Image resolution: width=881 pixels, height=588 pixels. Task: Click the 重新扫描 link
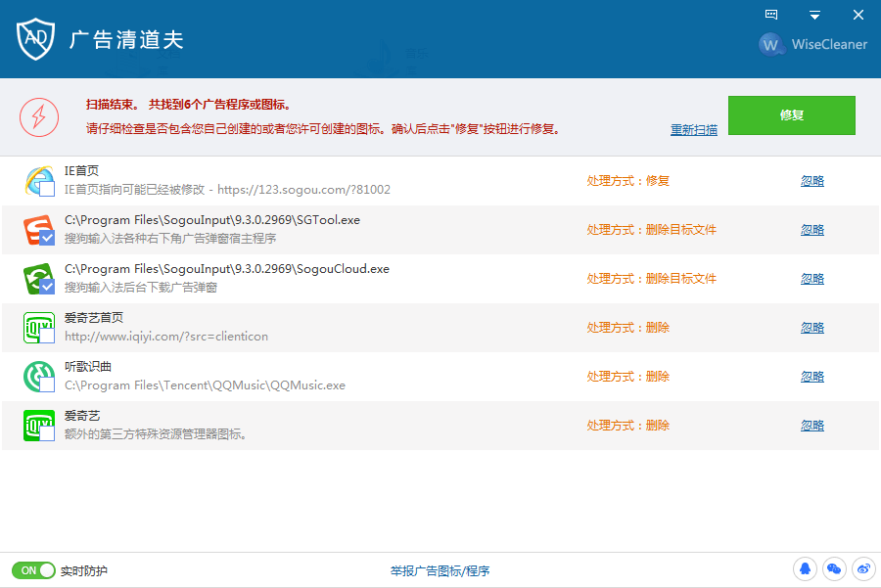(693, 130)
